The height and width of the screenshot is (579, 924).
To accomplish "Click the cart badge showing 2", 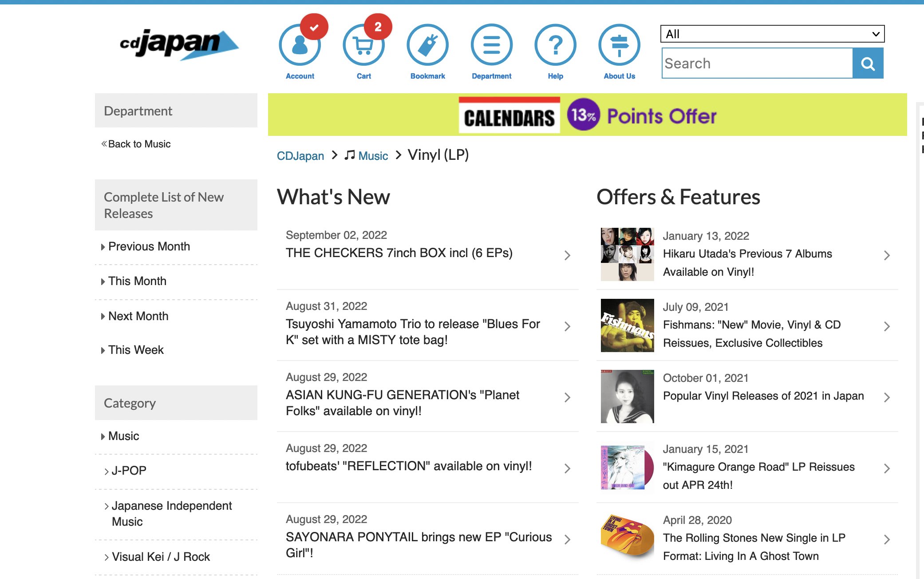I will click(x=378, y=27).
